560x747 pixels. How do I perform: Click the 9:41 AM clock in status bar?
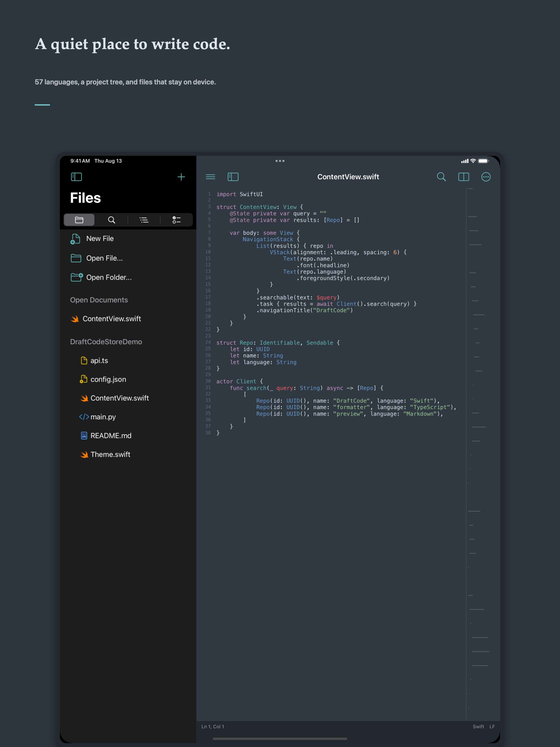click(x=80, y=161)
